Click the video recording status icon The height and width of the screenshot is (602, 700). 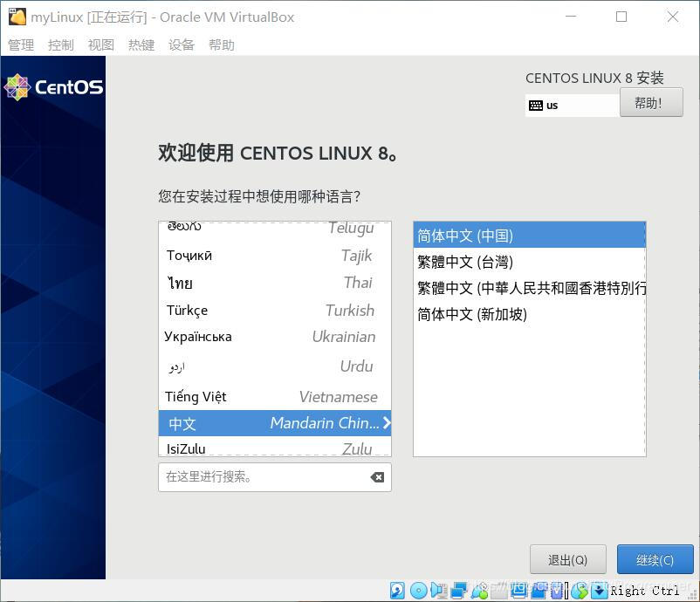pos(538,591)
